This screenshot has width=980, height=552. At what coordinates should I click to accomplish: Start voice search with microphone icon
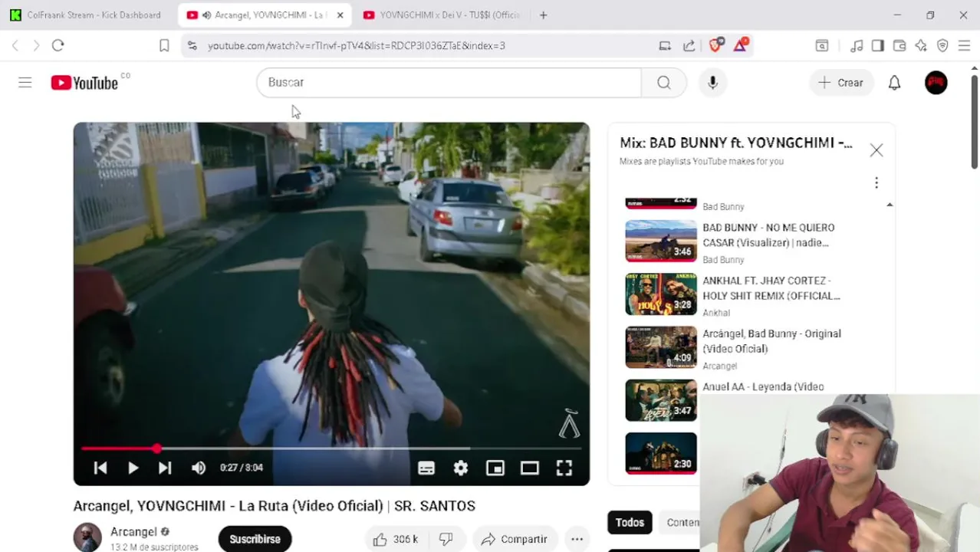pos(713,83)
